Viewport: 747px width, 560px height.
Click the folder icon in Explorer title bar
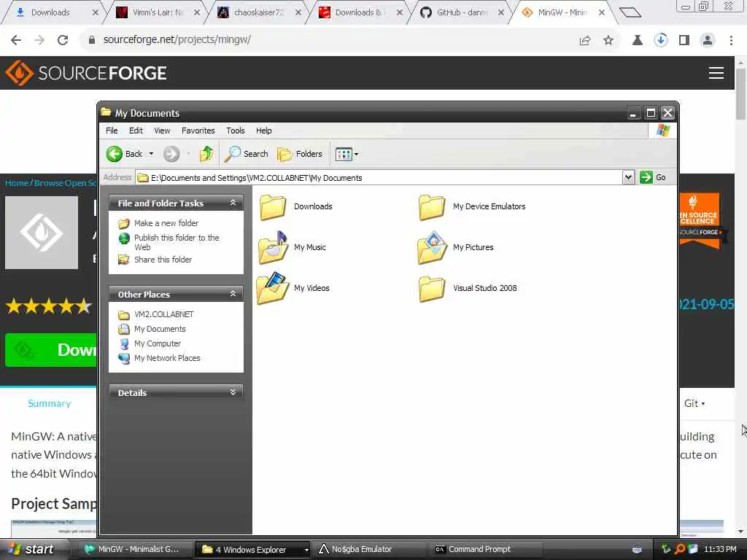pos(106,112)
